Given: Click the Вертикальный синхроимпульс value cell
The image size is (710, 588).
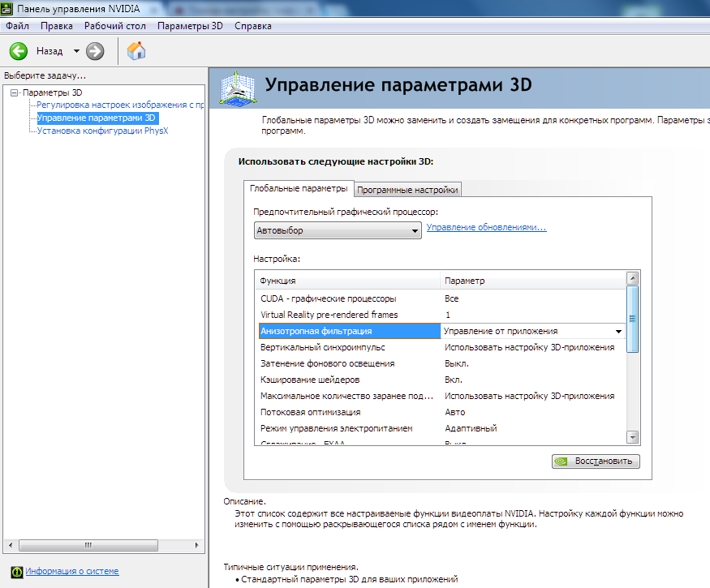Looking at the screenshot, I should coord(529,348).
